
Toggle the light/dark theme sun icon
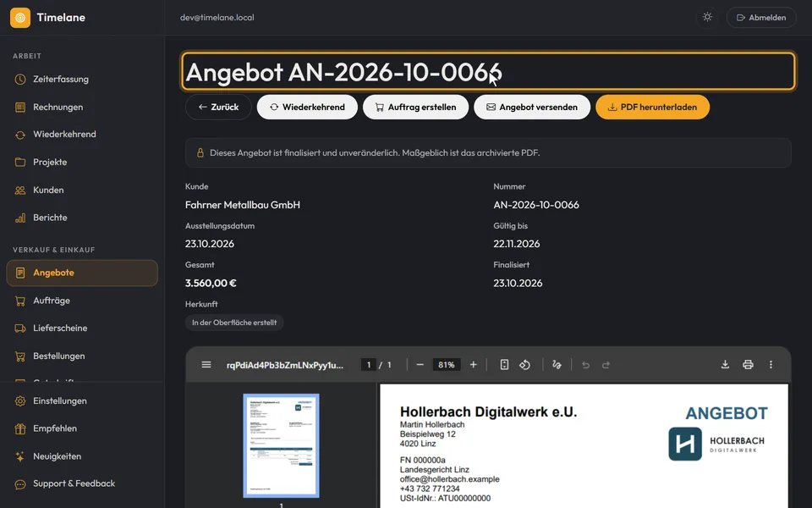pos(707,17)
